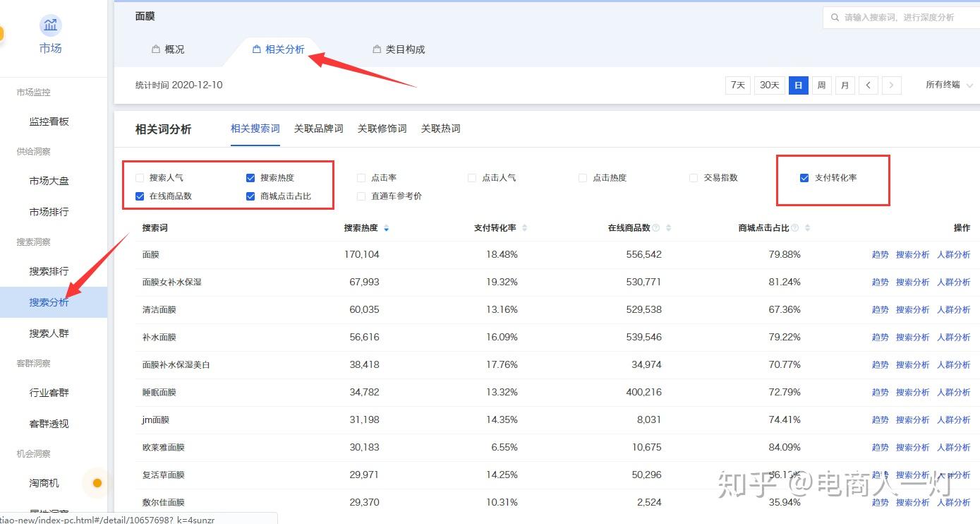Sort the table by 支付转化率 arrow icon
The width and height of the screenshot is (980, 524).
coord(524,228)
